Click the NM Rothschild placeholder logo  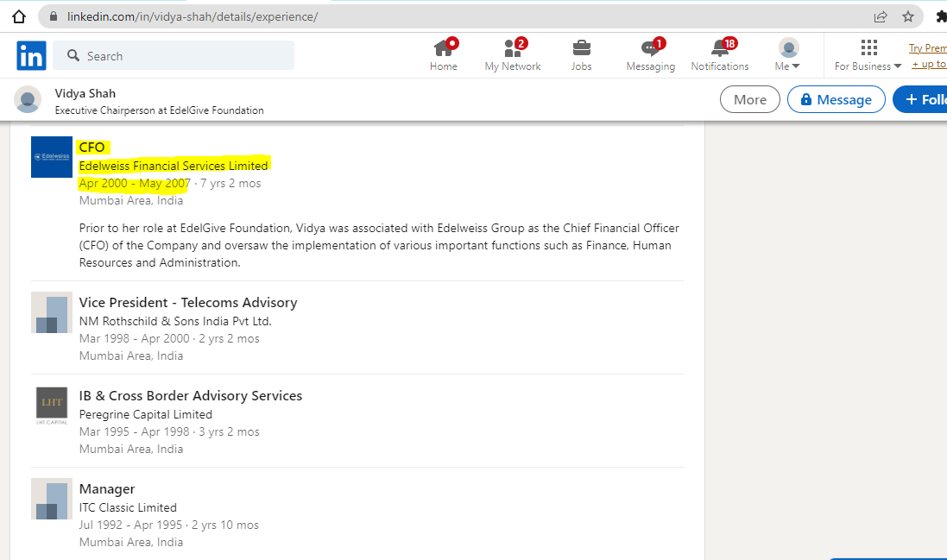[x=52, y=312]
